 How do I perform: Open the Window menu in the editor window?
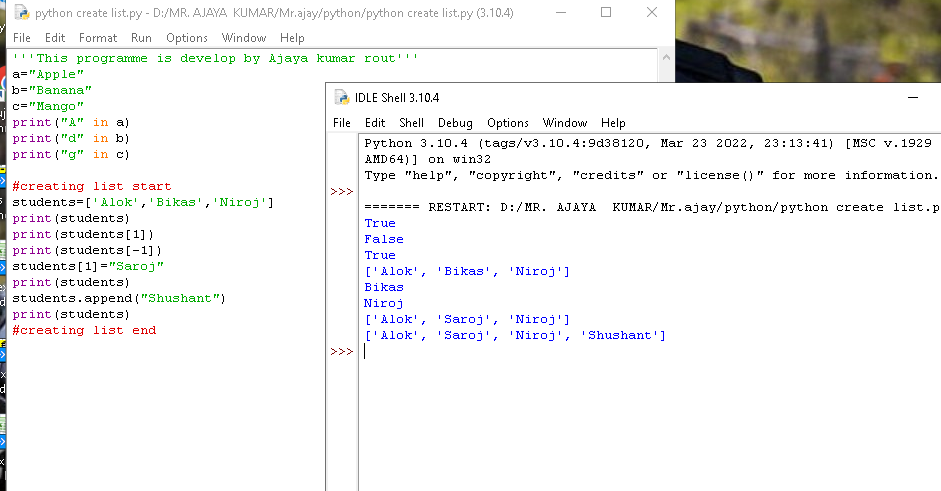244,38
